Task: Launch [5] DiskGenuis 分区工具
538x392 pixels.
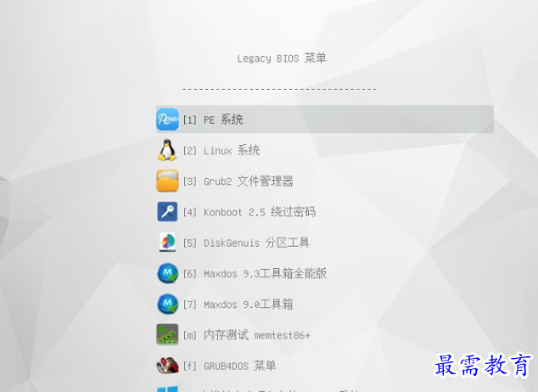Action: pyautogui.click(x=246, y=243)
